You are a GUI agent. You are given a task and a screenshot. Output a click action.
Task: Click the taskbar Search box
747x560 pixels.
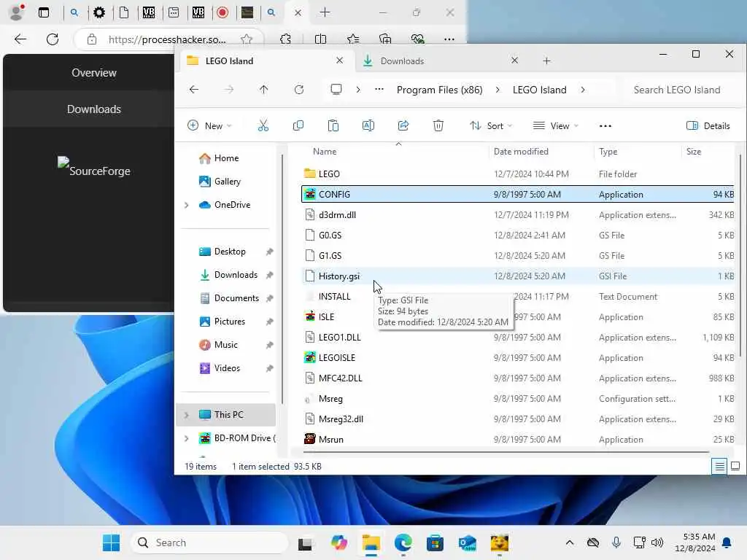[x=209, y=542]
